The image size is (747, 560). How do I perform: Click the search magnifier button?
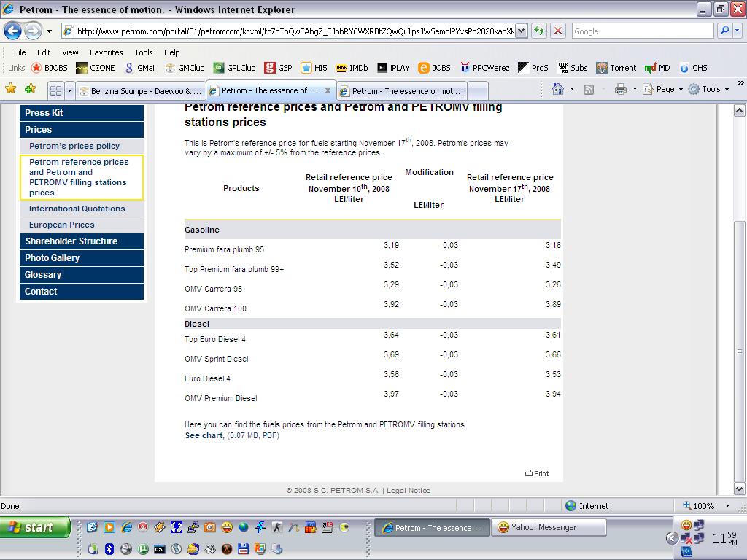(x=724, y=31)
